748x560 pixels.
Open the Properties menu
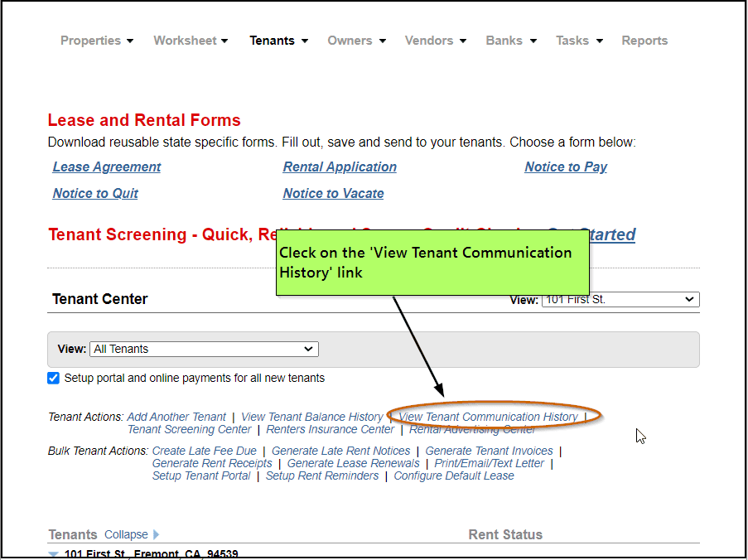96,41
